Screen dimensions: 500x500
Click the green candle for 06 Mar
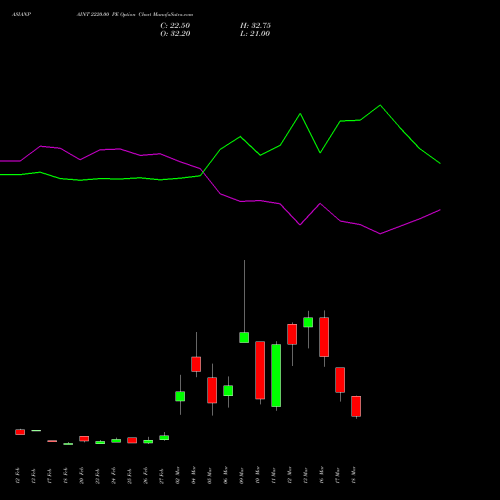click(x=228, y=391)
